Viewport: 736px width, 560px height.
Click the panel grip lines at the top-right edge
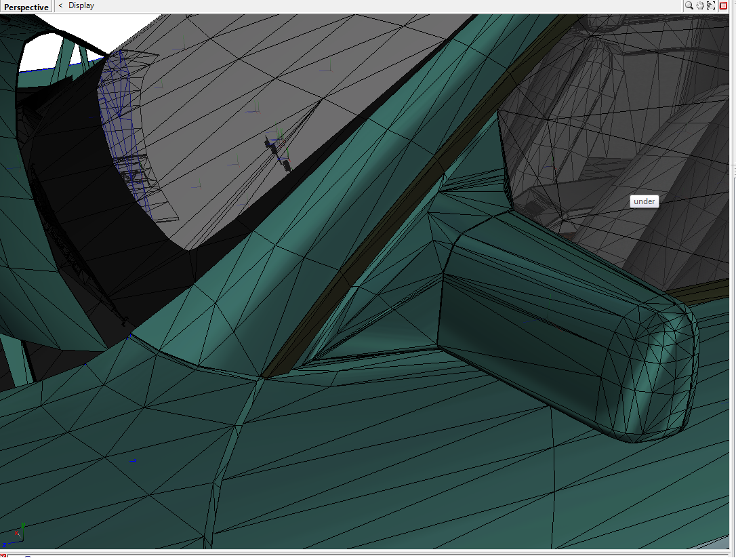coord(734,3)
